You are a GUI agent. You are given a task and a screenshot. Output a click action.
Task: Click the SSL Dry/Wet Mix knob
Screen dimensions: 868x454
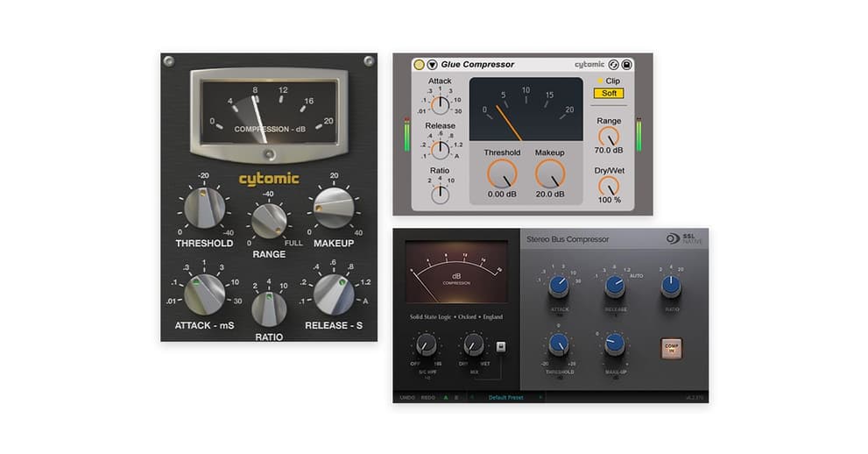473,345
